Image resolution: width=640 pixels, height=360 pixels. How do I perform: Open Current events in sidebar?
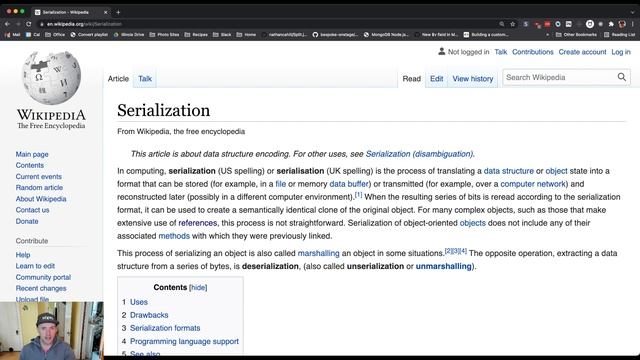(x=39, y=177)
